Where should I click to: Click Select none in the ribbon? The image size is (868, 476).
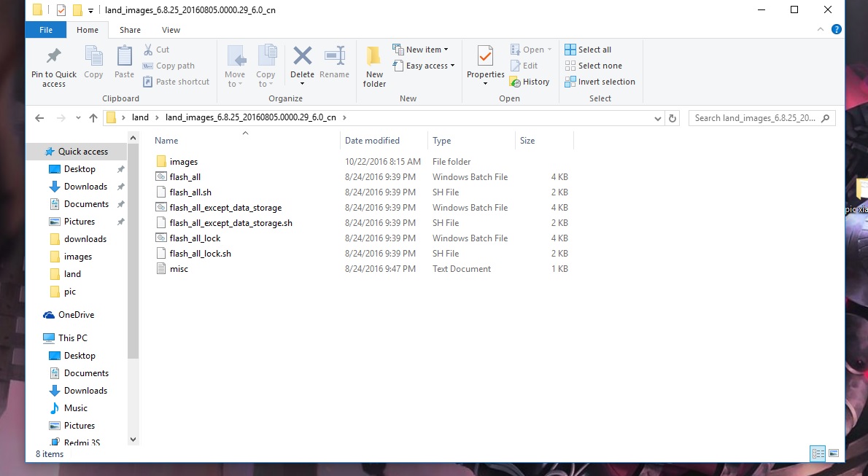[594, 66]
